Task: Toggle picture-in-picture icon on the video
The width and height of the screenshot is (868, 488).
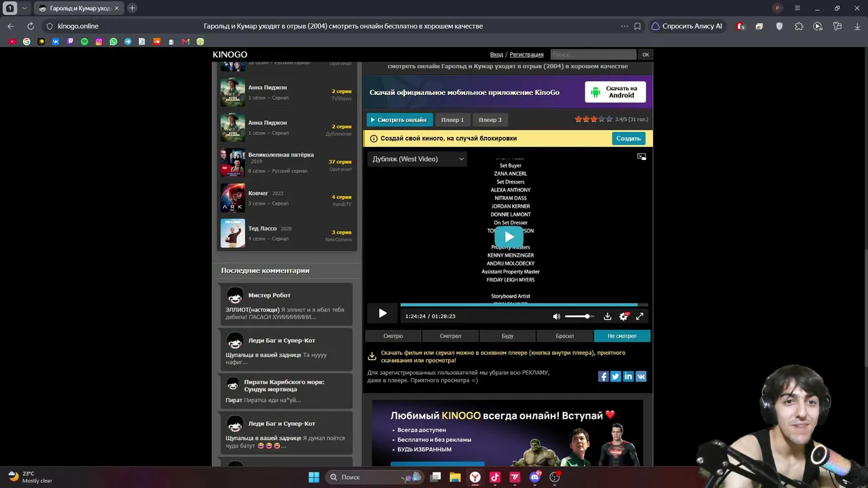Action: 642,157
